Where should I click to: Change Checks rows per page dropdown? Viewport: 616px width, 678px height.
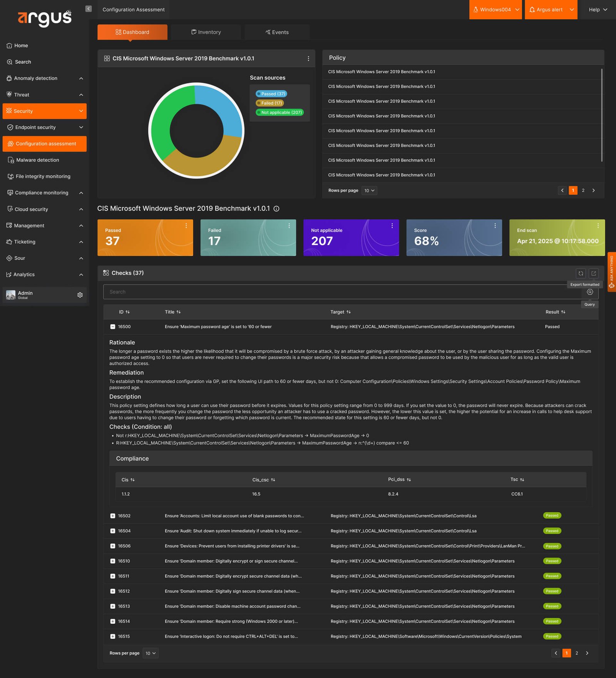click(151, 653)
